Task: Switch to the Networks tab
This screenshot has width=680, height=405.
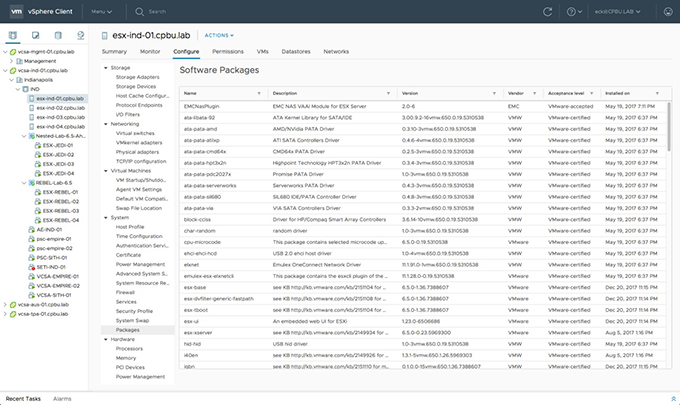Action: 336,52
